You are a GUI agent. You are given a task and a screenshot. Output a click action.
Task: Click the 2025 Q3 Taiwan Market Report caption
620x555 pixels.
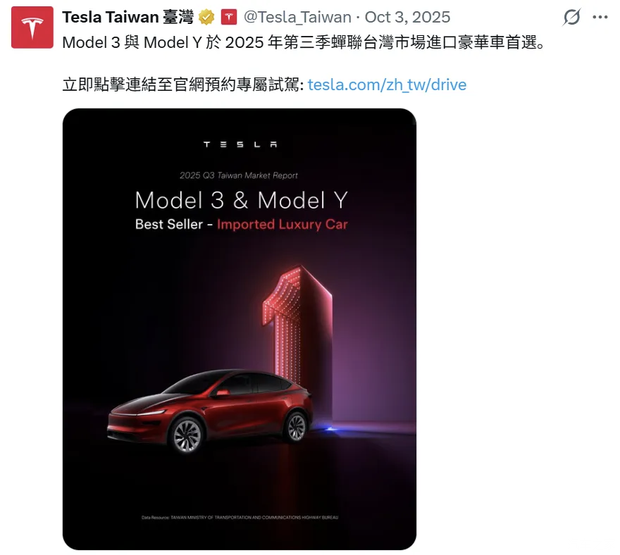click(x=239, y=176)
